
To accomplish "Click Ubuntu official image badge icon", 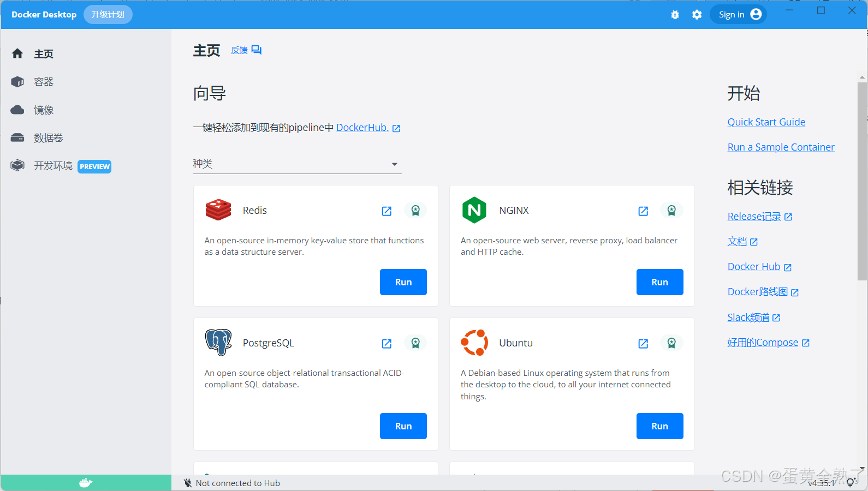I will [672, 343].
